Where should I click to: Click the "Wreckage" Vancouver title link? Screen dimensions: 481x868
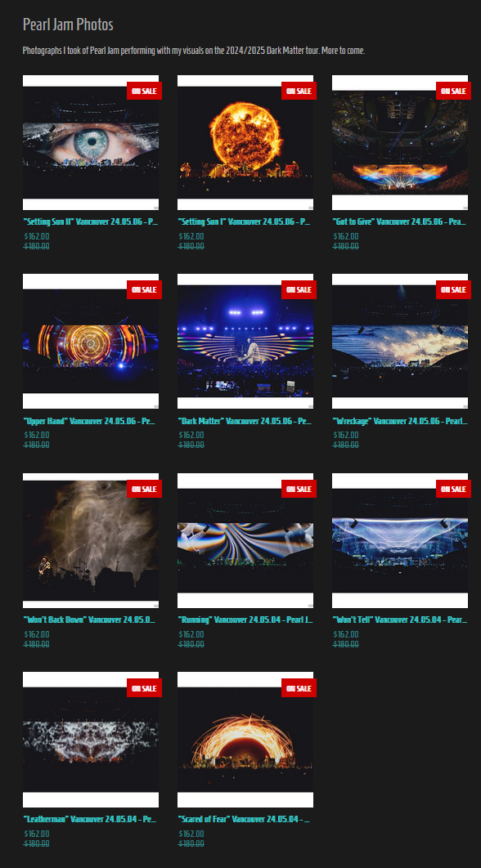(x=399, y=421)
